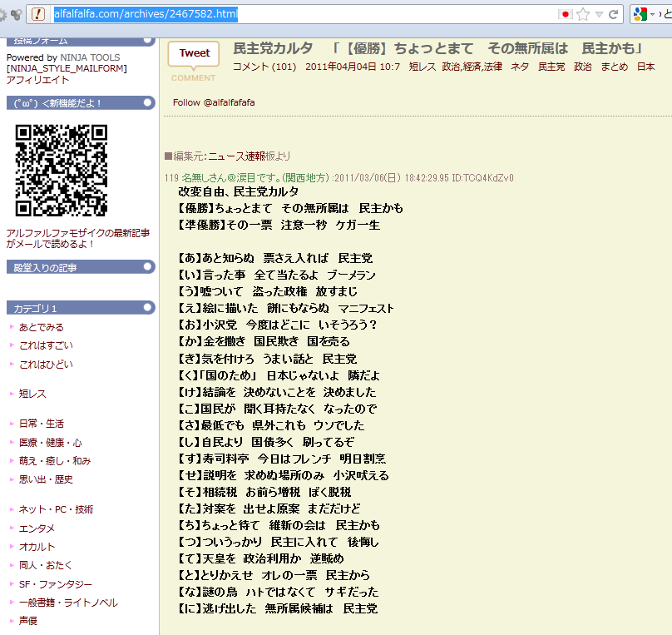
Task: Select the 短レス sidebar category
Action: pyautogui.click(x=32, y=393)
